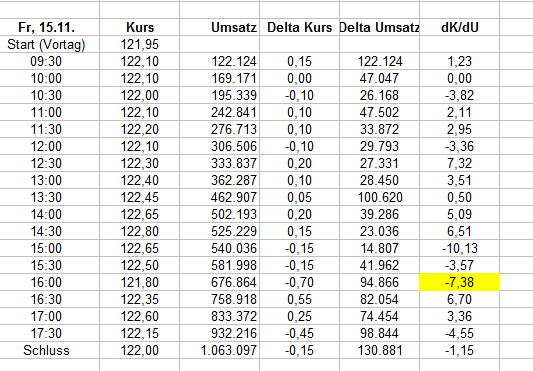
Task: Select the dK/dU header cell
Action: [x=459, y=27]
